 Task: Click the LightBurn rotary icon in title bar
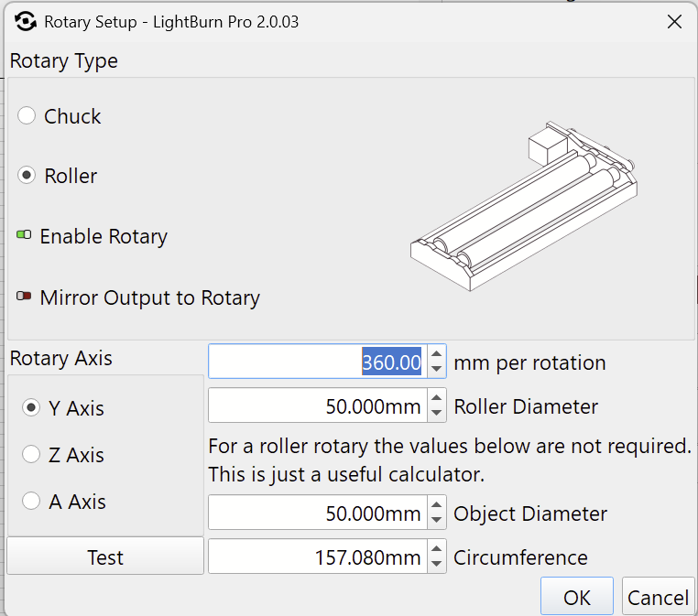coord(26,21)
